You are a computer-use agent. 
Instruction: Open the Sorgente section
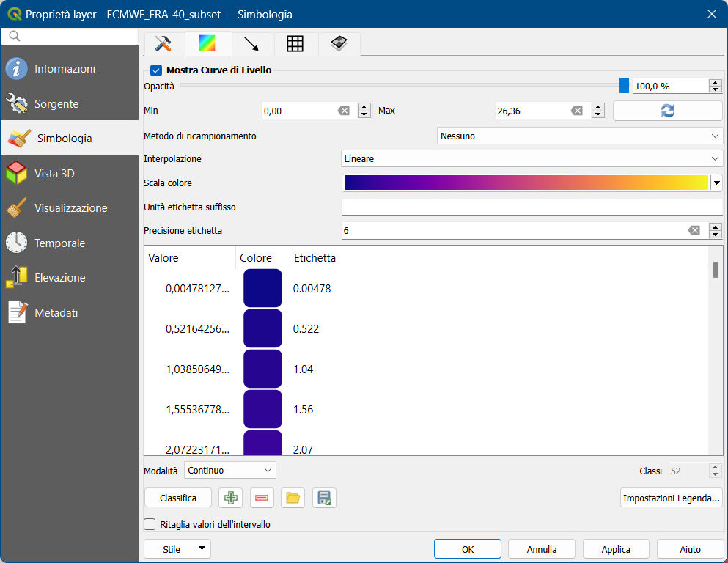point(69,103)
